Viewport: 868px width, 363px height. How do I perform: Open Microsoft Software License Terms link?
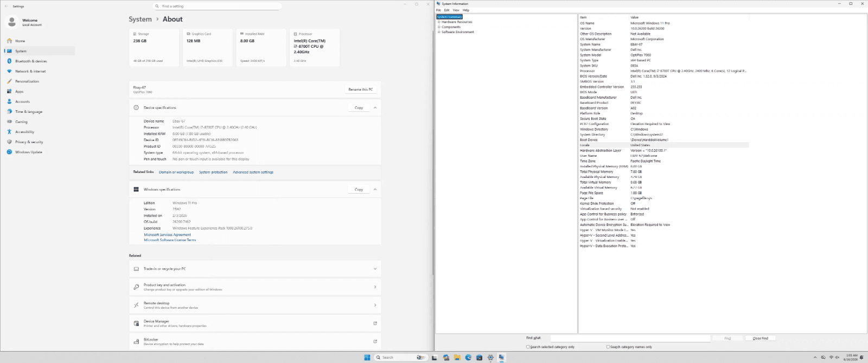click(170, 240)
